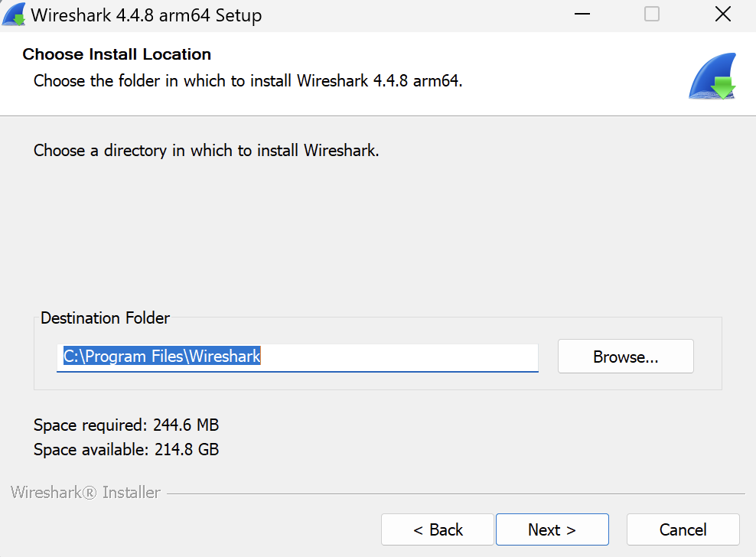The image size is (756, 557).
Task: Click the Wireshark® Installer branding text
Action: pyautogui.click(x=86, y=492)
